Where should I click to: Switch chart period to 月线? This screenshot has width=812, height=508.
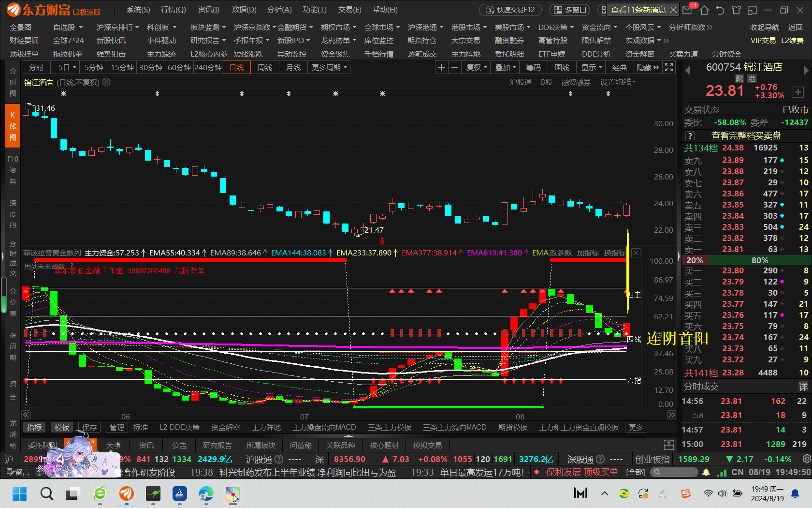293,68
